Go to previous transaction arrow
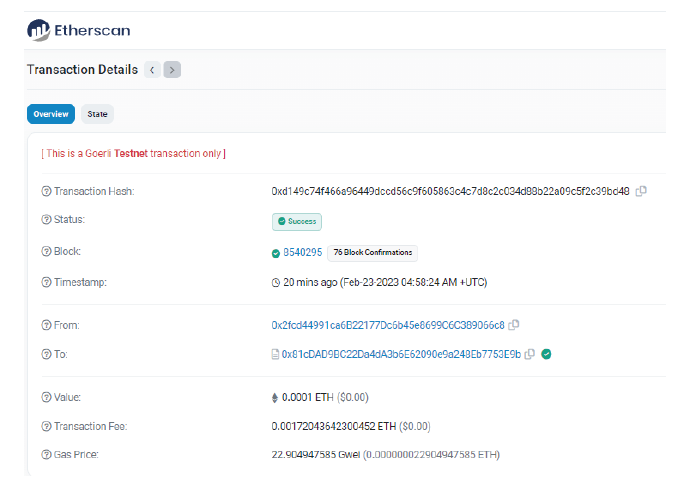 click(152, 70)
